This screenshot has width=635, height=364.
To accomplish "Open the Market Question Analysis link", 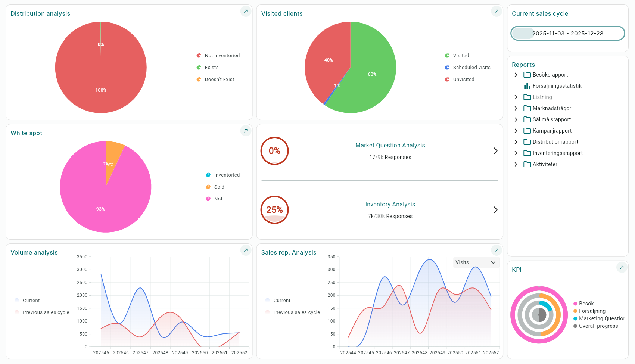I will pos(390,146).
